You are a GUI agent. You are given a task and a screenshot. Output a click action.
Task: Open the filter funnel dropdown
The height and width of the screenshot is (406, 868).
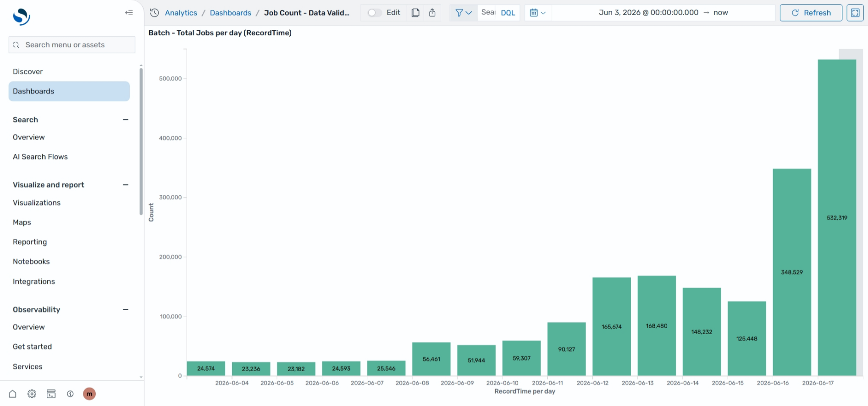[x=464, y=13]
